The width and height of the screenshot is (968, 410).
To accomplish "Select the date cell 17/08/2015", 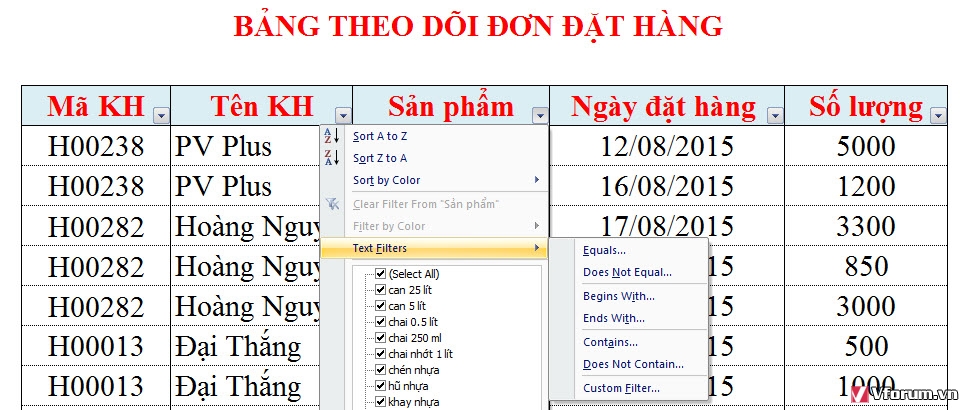I will click(667, 226).
